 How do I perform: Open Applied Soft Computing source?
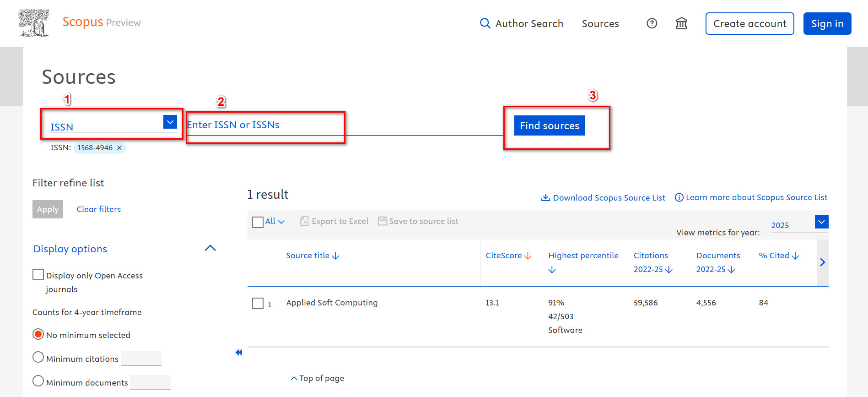click(332, 303)
